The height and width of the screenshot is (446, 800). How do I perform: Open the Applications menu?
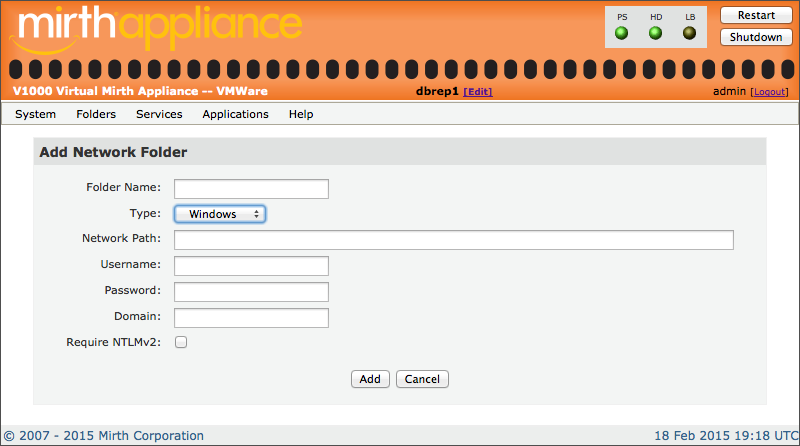tap(235, 114)
